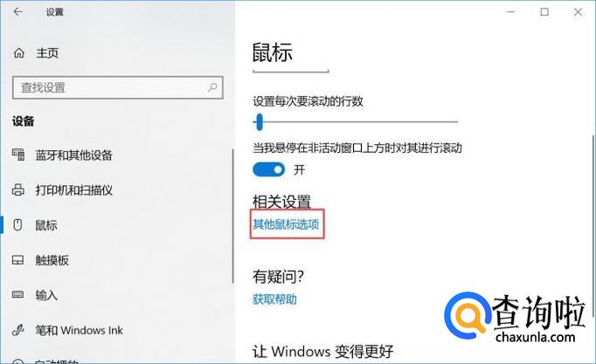This screenshot has width=596, height=364.
Task: Click the sidebar vertical scrollbar
Action: [x=232, y=216]
